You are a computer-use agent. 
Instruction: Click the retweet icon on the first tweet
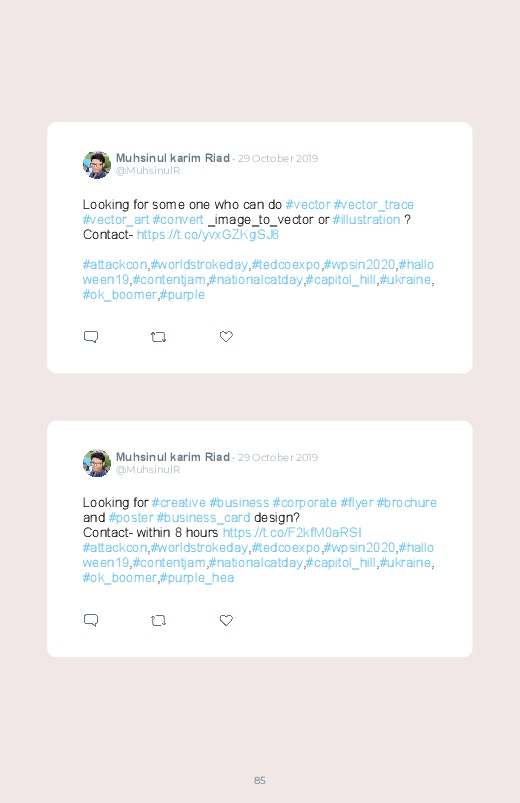pyautogui.click(x=158, y=337)
